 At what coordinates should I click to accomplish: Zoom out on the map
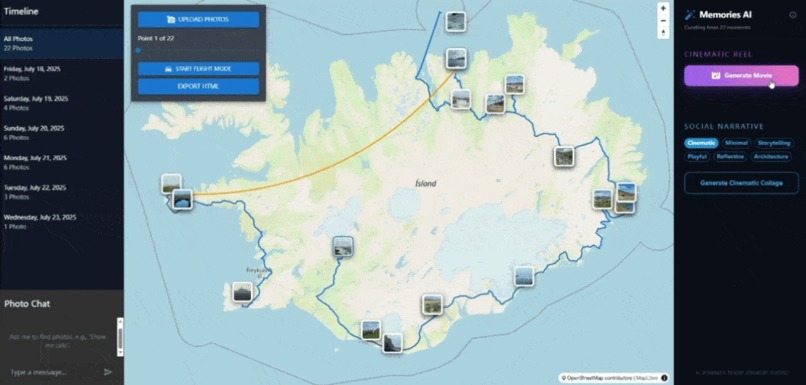[663, 21]
